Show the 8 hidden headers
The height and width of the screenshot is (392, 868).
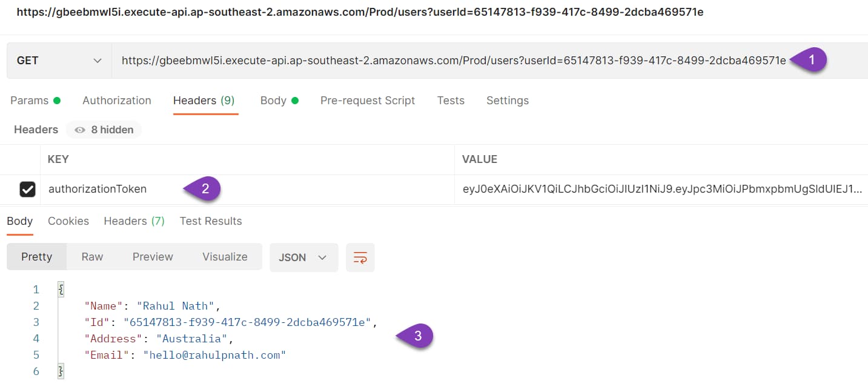tap(104, 129)
